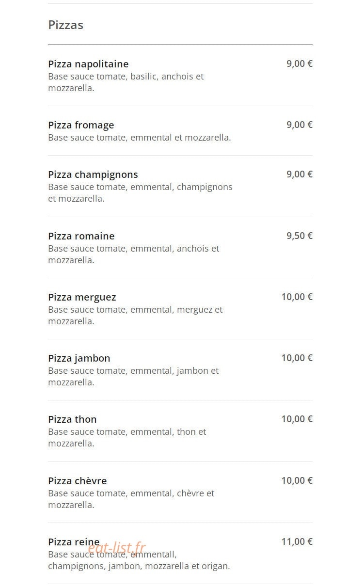Viewport: 364px width, 588px height.
Task: Click Pizza napolitaine's 9,00 € price
Action: tap(300, 64)
